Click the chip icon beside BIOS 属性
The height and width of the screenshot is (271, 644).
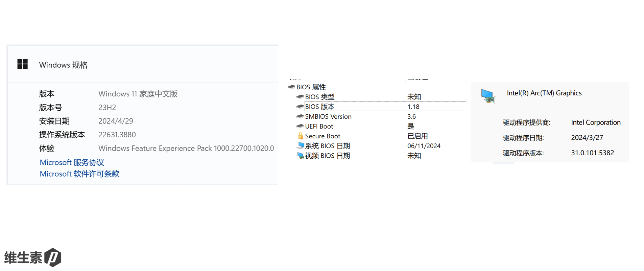click(291, 87)
